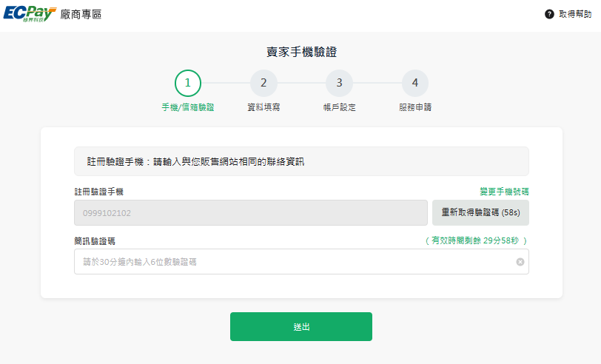Click the ECPay logo
Image resolution: width=601 pixels, height=364 pixels.
click(30, 14)
